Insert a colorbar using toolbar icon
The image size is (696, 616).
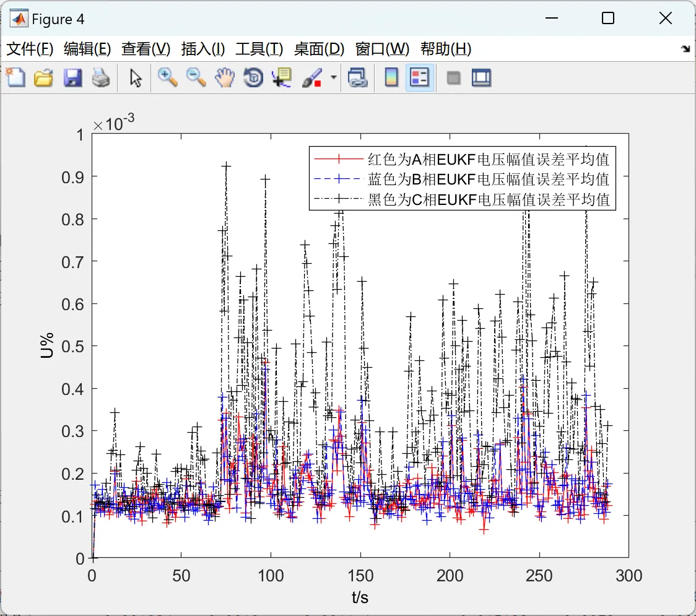tap(391, 77)
